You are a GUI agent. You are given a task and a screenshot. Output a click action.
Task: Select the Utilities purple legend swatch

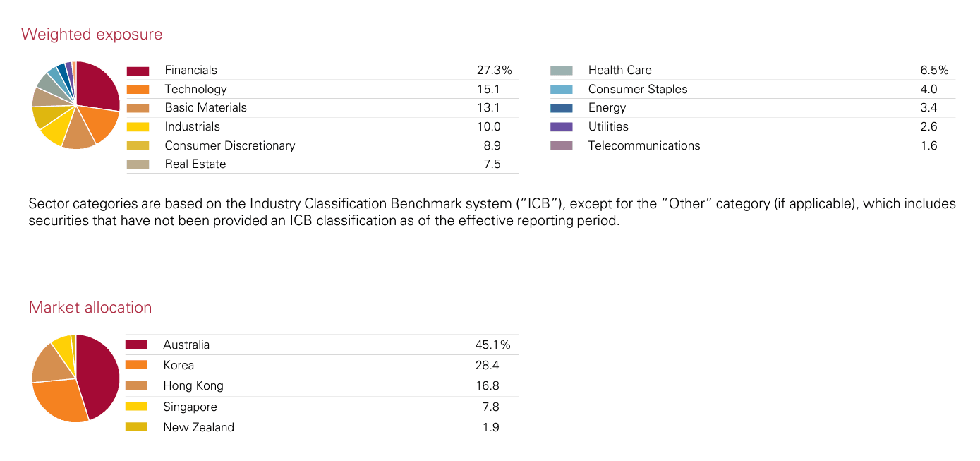pos(561,127)
